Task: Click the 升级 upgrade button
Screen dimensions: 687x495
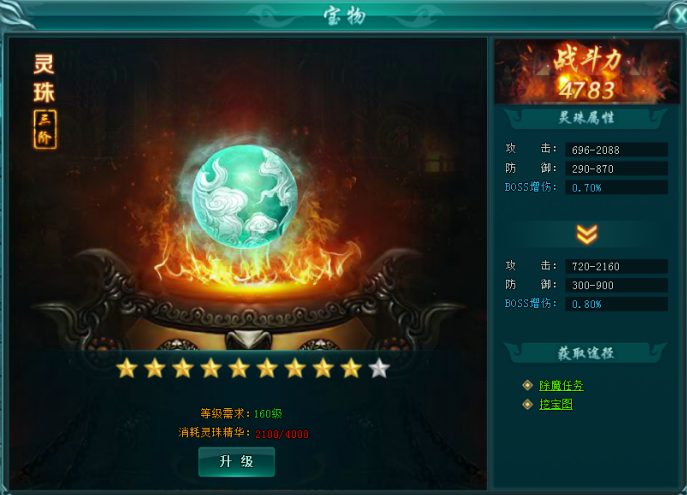Action: click(x=237, y=462)
